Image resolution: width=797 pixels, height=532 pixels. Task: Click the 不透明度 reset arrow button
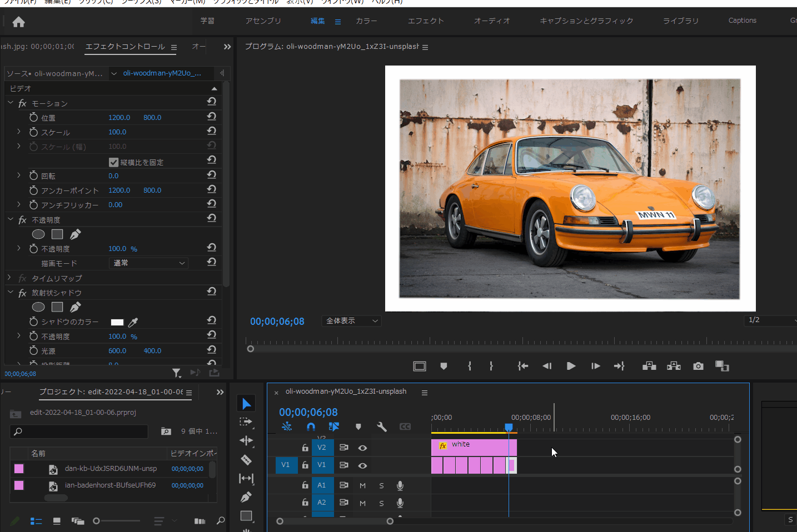coord(211,247)
